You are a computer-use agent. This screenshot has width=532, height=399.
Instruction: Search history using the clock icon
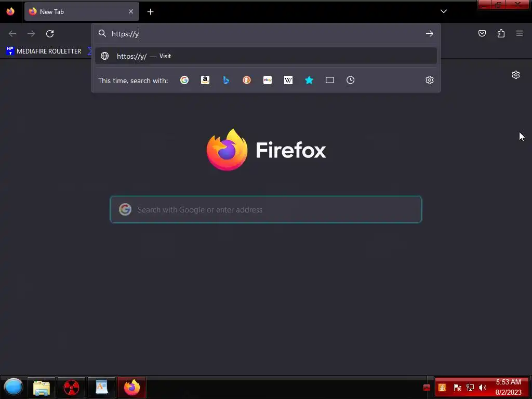(351, 80)
